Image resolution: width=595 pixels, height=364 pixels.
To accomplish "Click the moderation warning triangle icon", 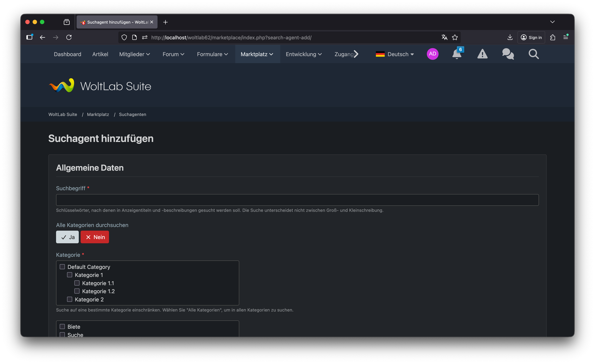I will (x=482, y=54).
